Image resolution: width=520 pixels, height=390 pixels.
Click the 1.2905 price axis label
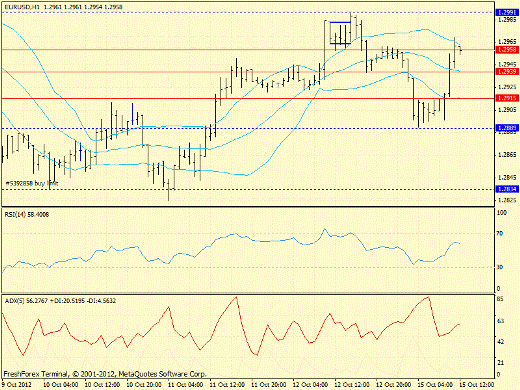pyautogui.click(x=507, y=110)
